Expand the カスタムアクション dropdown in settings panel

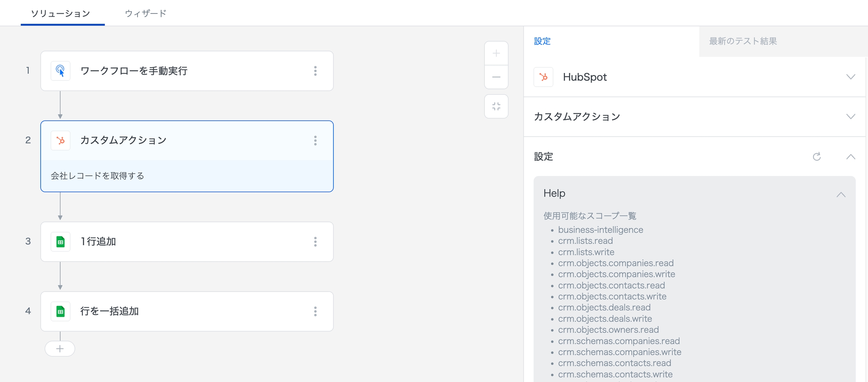click(x=850, y=116)
